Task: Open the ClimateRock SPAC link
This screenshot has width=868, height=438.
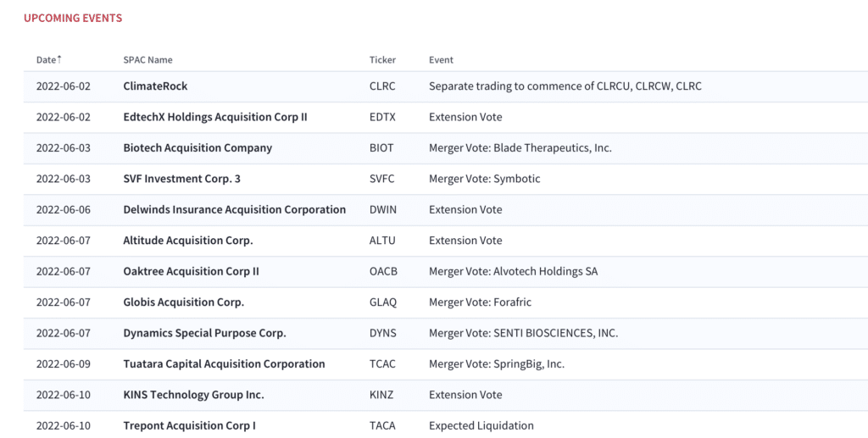Action: pos(155,86)
